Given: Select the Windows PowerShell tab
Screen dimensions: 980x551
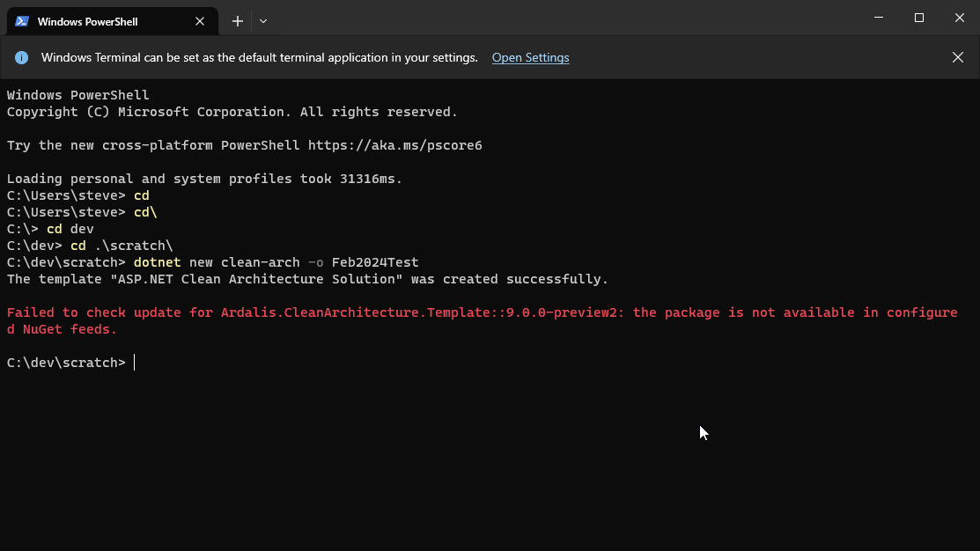Looking at the screenshot, I should pyautogui.click(x=113, y=21).
